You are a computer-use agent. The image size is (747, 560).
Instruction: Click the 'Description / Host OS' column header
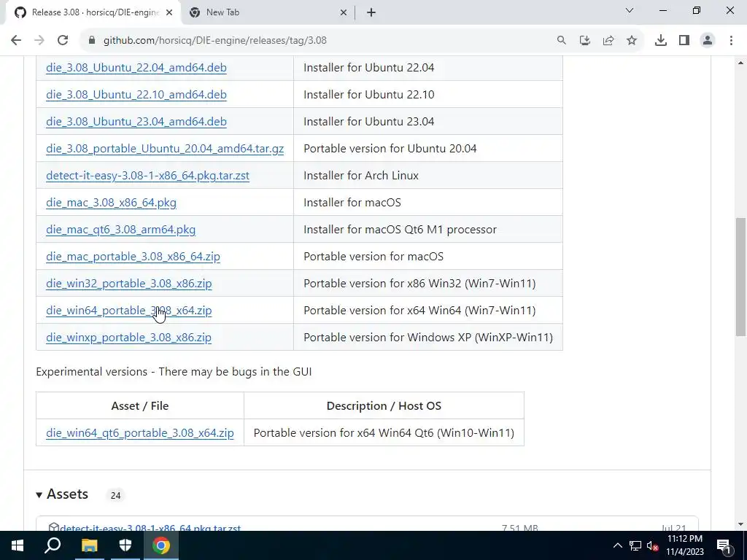(x=384, y=406)
